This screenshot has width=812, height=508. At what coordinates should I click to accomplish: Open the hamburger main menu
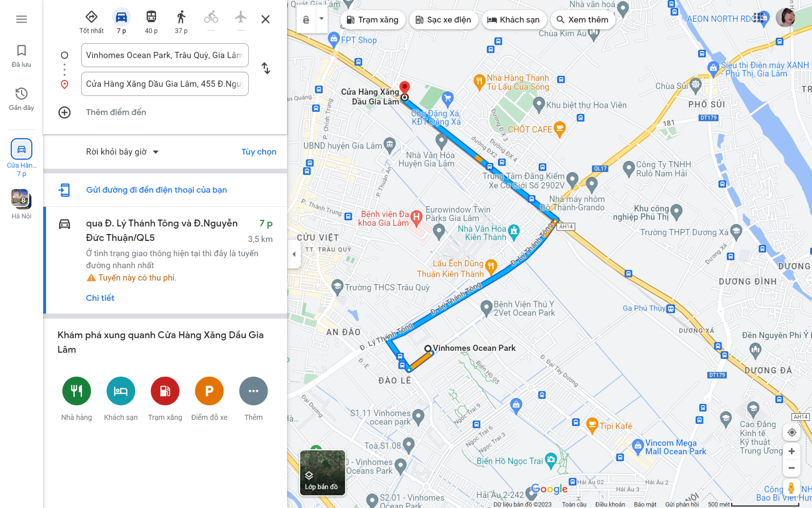(21, 19)
